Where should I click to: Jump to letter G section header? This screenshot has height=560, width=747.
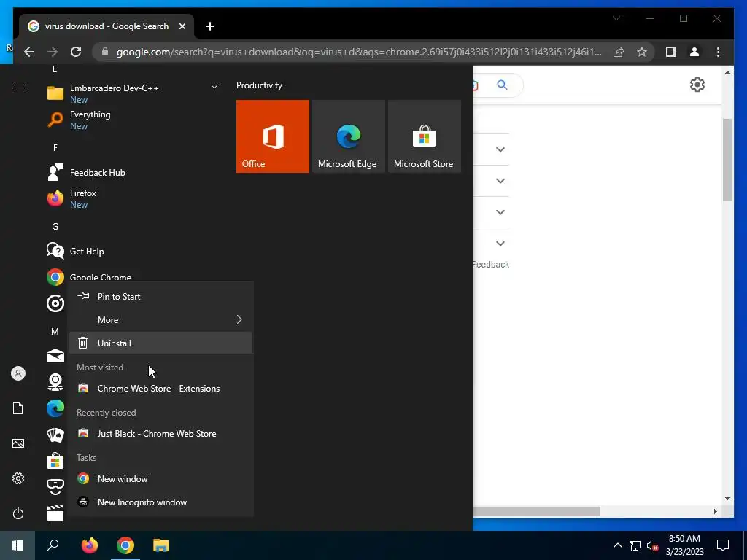click(55, 227)
